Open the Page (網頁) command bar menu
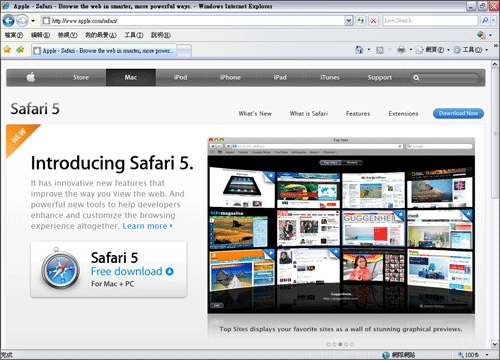500x360 pixels. click(x=432, y=50)
